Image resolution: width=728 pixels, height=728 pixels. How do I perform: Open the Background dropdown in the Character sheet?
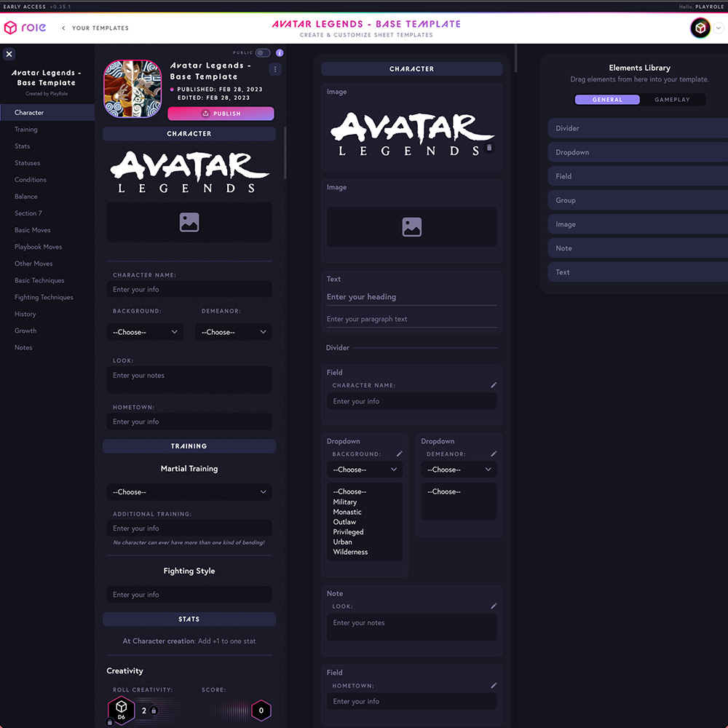tap(144, 332)
